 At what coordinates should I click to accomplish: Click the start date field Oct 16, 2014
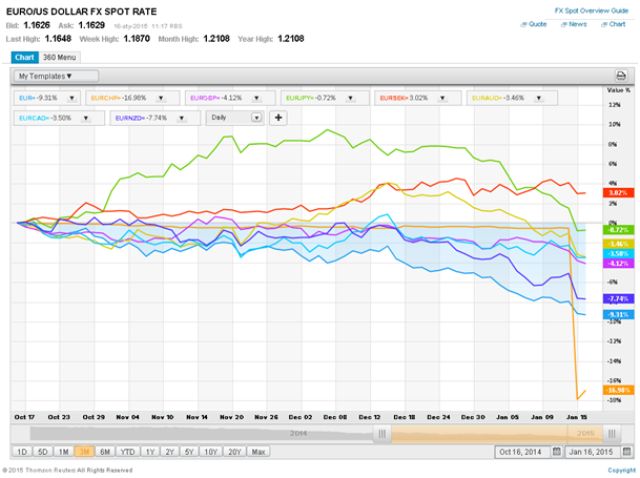(520, 451)
